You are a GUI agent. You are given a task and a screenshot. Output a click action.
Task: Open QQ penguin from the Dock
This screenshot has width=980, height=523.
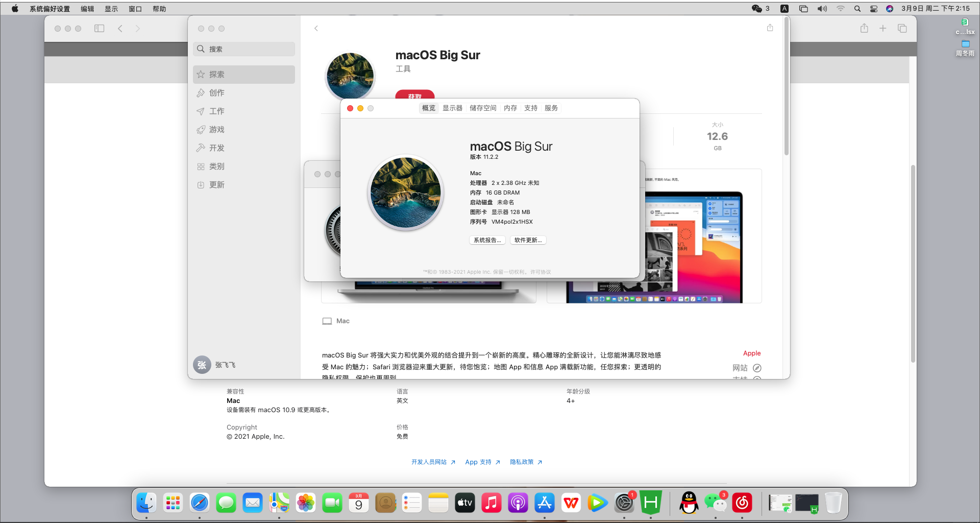click(x=689, y=503)
